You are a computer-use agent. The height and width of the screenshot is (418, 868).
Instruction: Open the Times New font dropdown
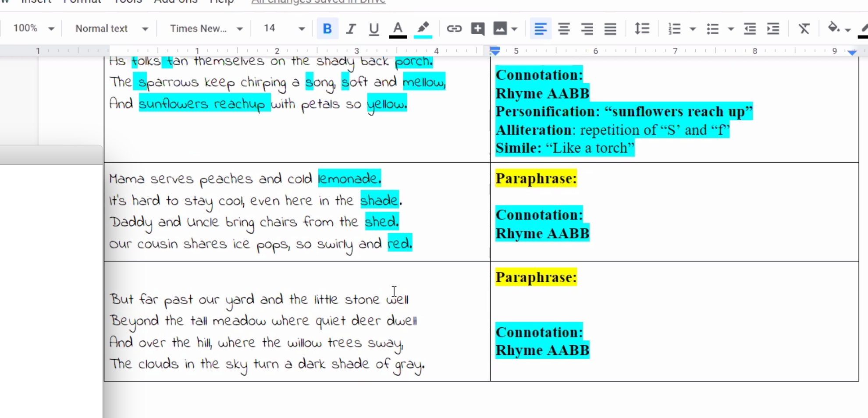pyautogui.click(x=206, y=28)
